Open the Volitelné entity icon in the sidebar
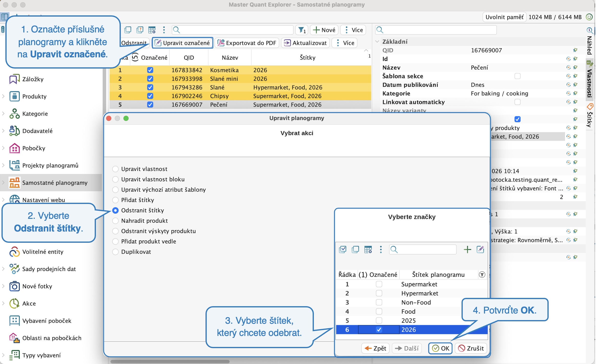596x364 pixels. (14, 252)
